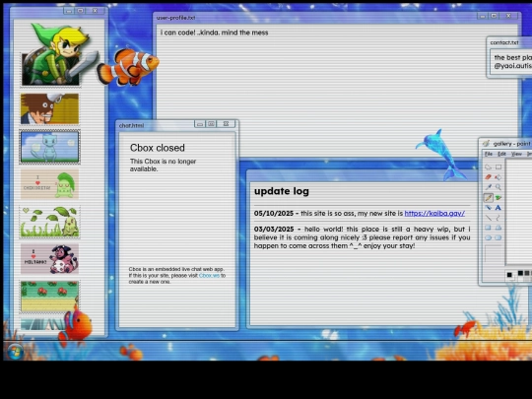
Task: Open the View menu in paint
Action: [x=516, y=154]
